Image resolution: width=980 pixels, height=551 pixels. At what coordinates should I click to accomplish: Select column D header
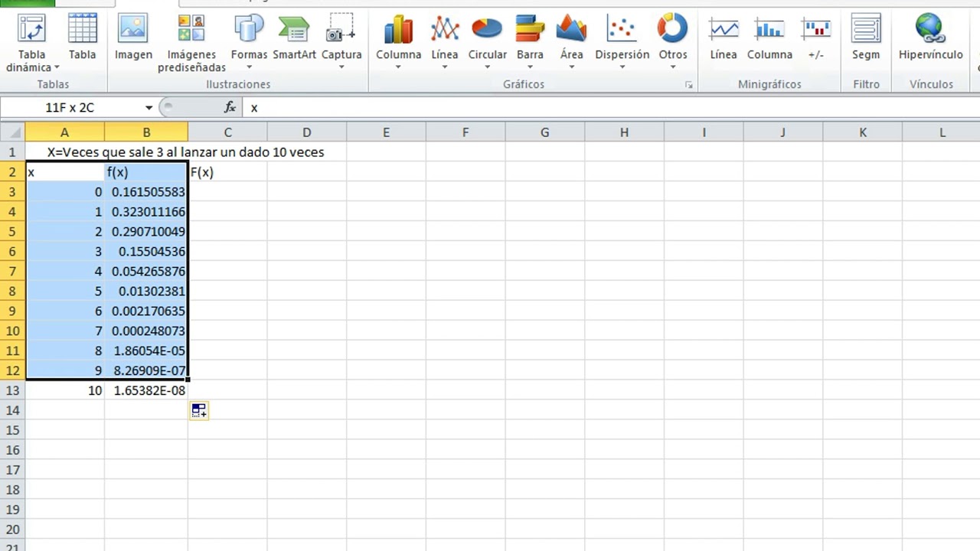pos(306,132)
